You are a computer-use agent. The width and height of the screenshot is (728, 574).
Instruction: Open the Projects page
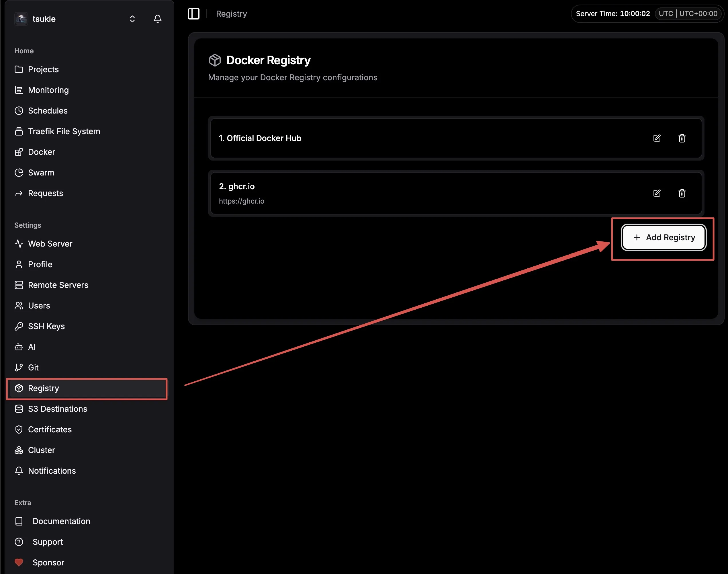coord(43,69)
